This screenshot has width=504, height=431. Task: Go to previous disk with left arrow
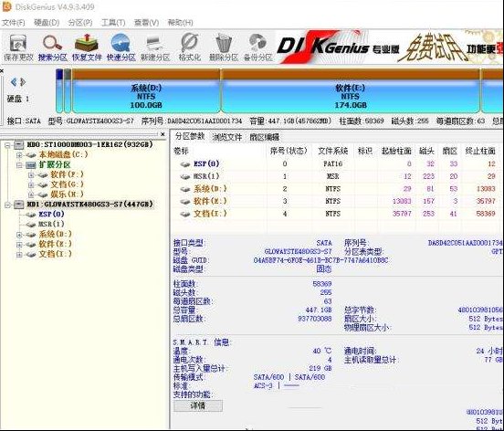pos(13,82)
